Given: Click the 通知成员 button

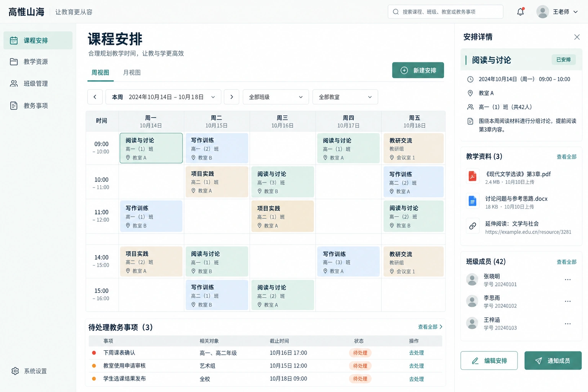Looking at the screenshot, I should coord(553,361).
